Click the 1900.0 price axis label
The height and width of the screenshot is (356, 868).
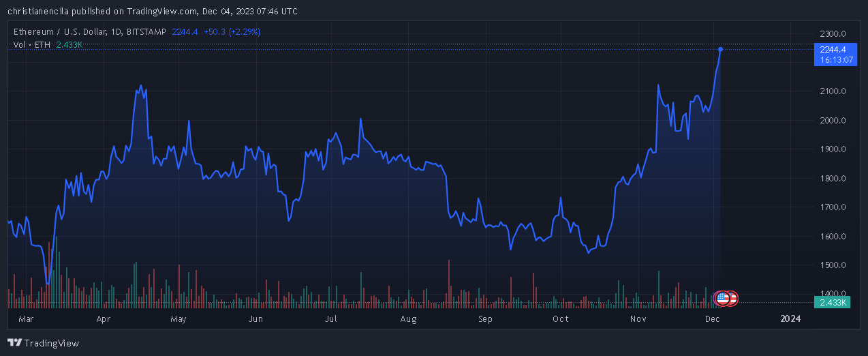[x=833, y=149]
